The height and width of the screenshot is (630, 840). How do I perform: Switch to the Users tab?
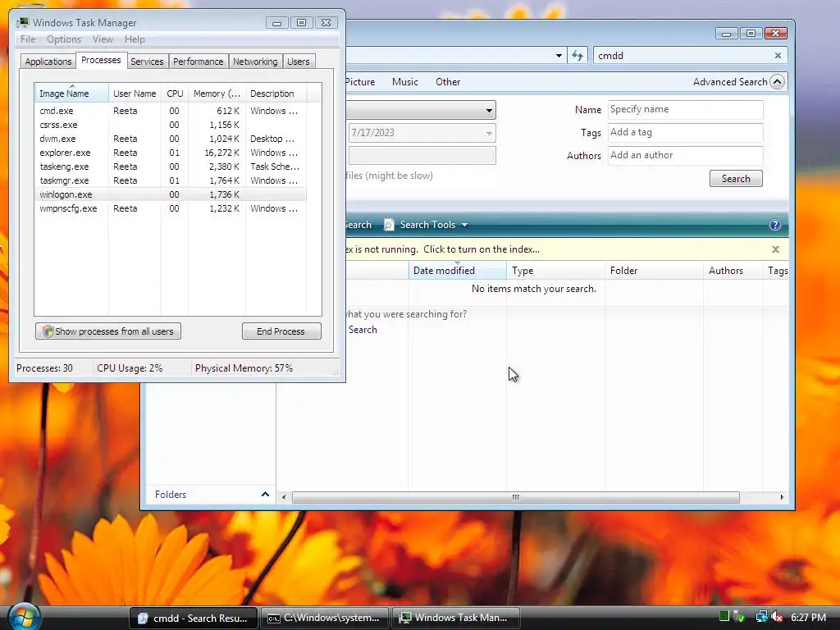[x=298, y=62]
